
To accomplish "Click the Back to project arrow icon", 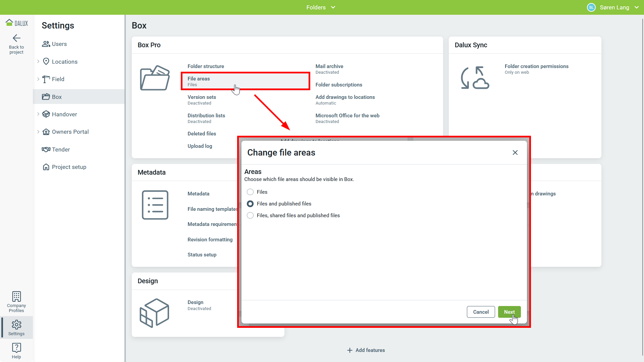I will pos(16,38).
